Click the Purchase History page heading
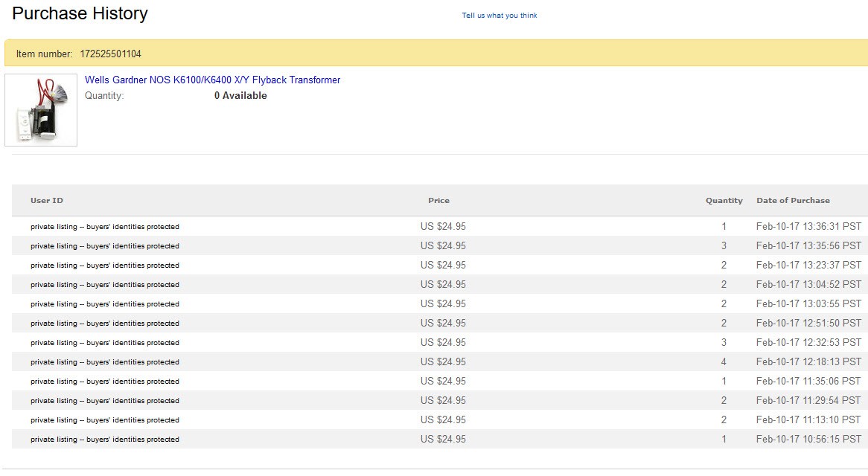The width and height of the screenshot is (868, 476). click(80, 13)
